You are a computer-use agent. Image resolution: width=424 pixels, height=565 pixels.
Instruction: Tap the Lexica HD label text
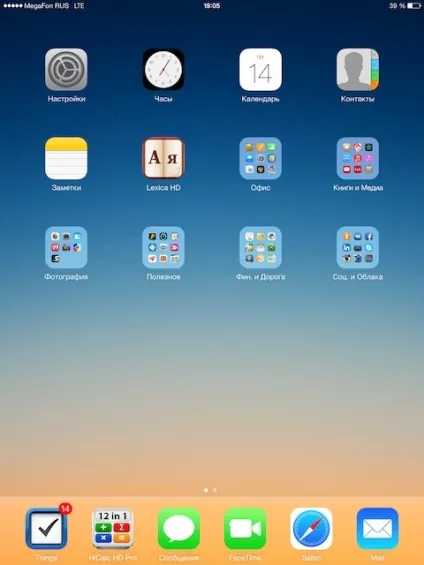[164, 188]
